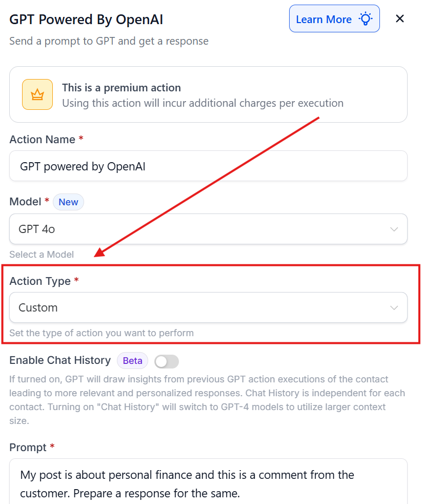Open the Learn More button
Viewport: 424px width, 504px height.
coord(334,18)
